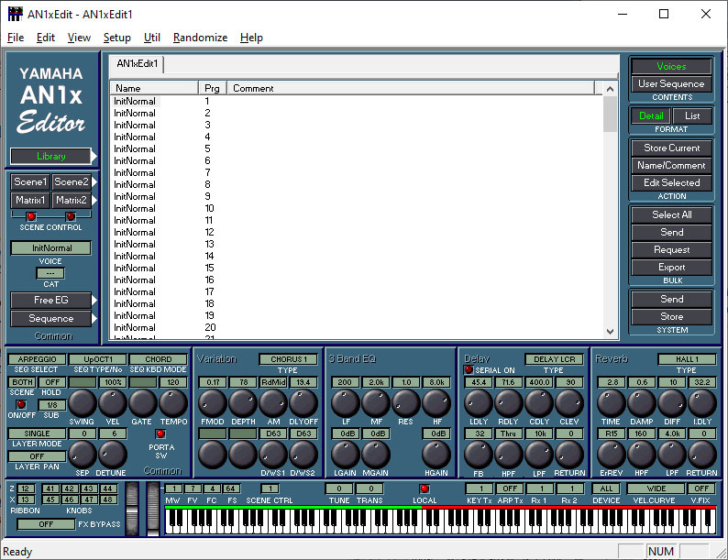Image resolution: width=728 pixels, height=560 pixels.
Task: Select the AN1xEdit1 document tab
Action: pyautogui.click(x=137, y=63)
